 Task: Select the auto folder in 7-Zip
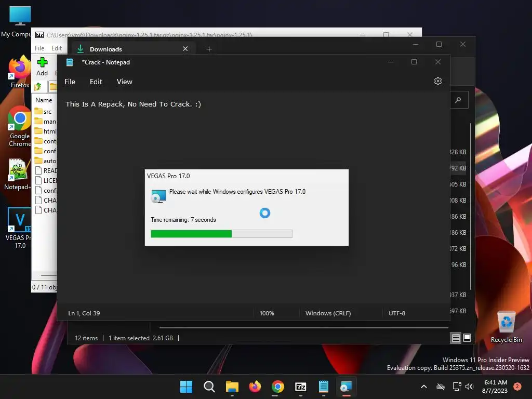(x=46, y=161)
